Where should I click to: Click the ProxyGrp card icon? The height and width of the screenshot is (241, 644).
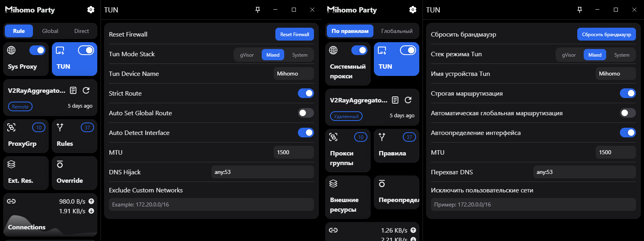(12, 127)
